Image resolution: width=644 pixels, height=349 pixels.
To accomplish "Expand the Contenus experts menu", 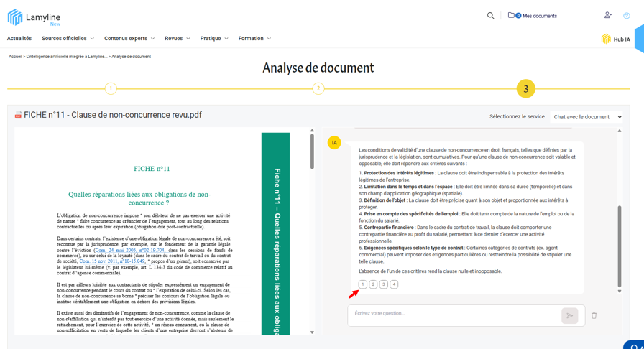I will point(129,39).
